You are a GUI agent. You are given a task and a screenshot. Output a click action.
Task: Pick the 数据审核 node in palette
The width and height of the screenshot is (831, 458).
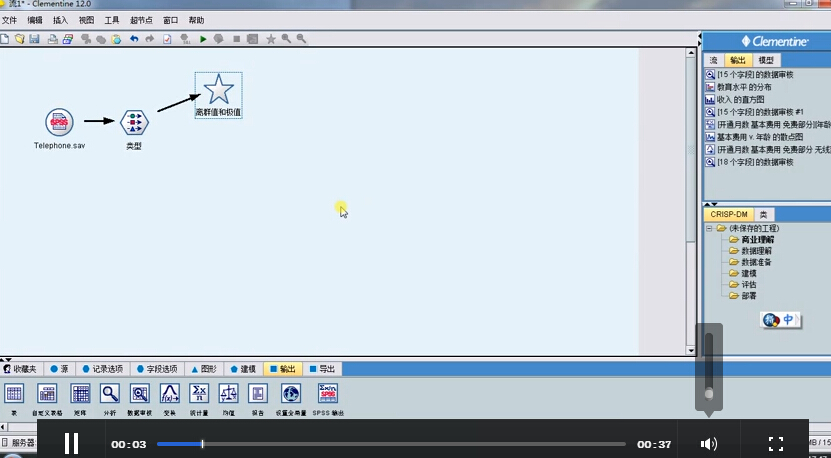(140, 394)
